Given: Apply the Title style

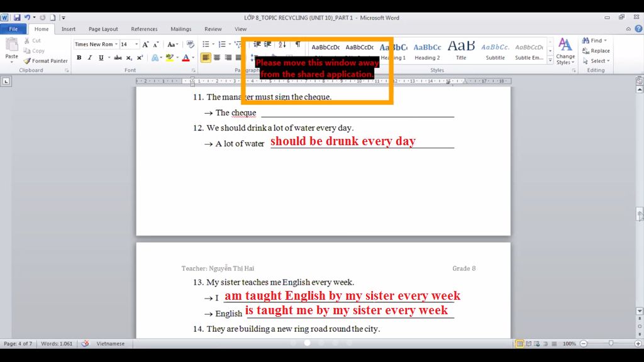Looking at the screenshot, I should click(x=461, y=51).
